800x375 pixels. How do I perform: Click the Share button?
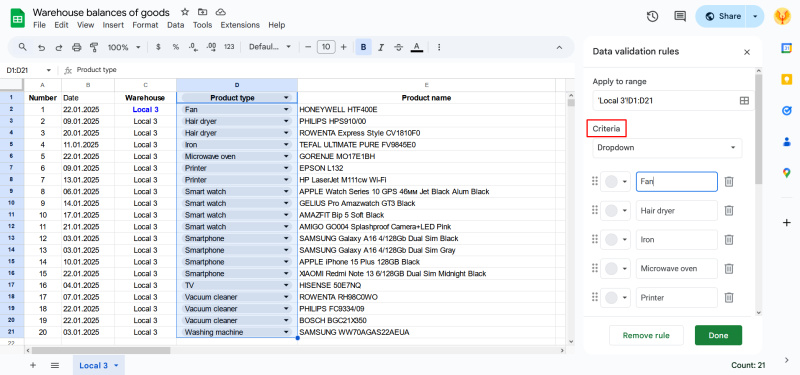click(721, 16)
